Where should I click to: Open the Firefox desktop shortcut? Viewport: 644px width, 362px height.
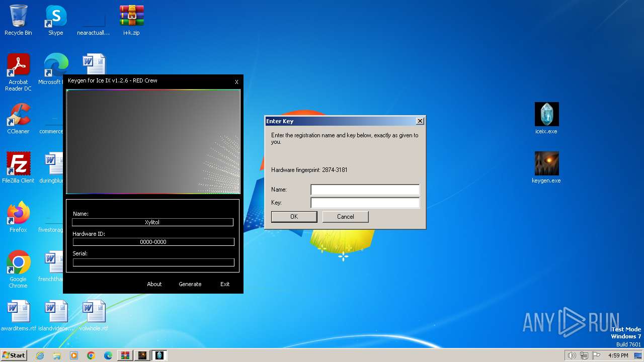click(18, 217)
